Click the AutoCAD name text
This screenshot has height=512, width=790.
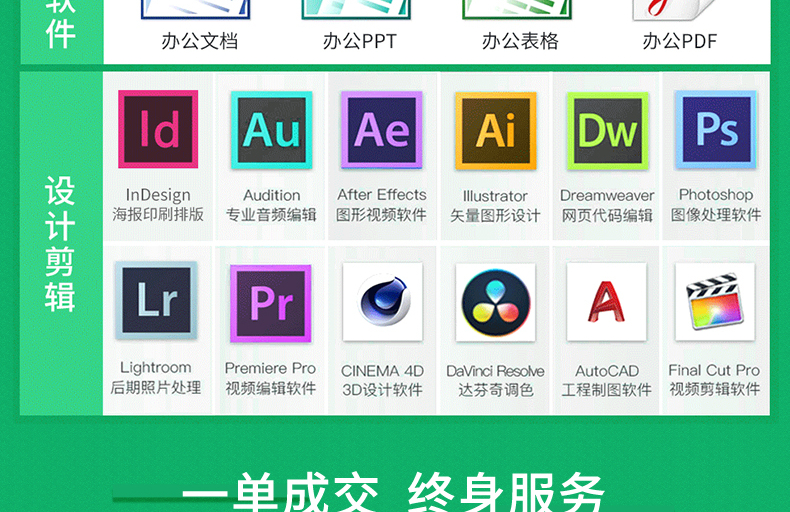point(607,371)
